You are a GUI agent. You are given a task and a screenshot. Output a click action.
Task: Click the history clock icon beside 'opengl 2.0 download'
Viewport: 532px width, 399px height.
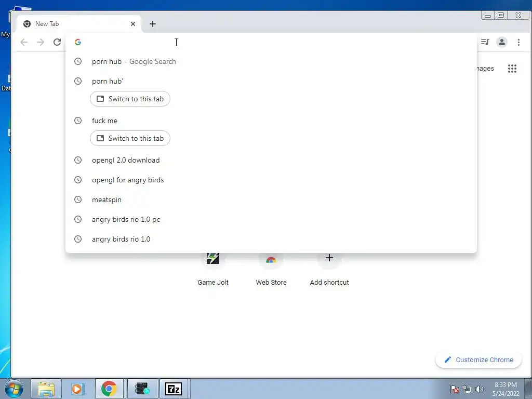(78, 160)
